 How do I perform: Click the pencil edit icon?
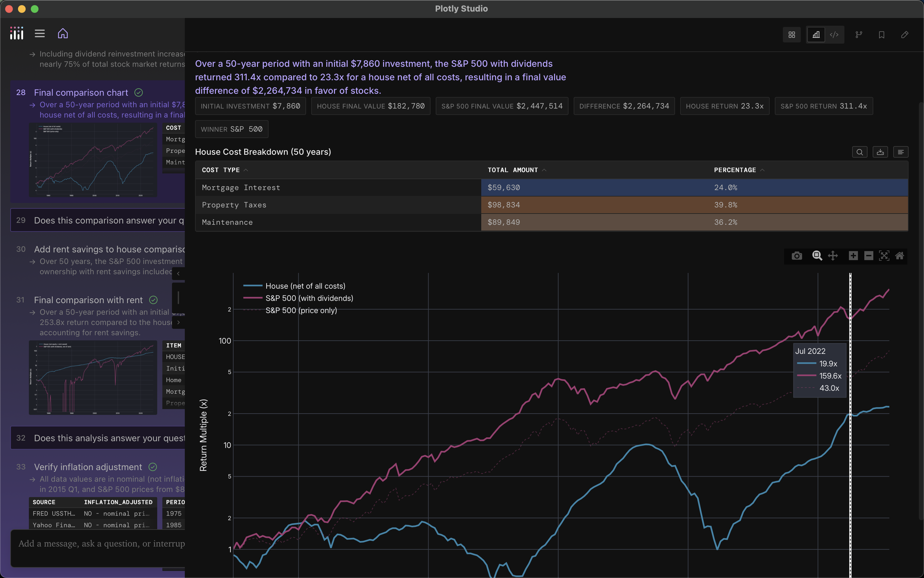(x=904, y=35)
